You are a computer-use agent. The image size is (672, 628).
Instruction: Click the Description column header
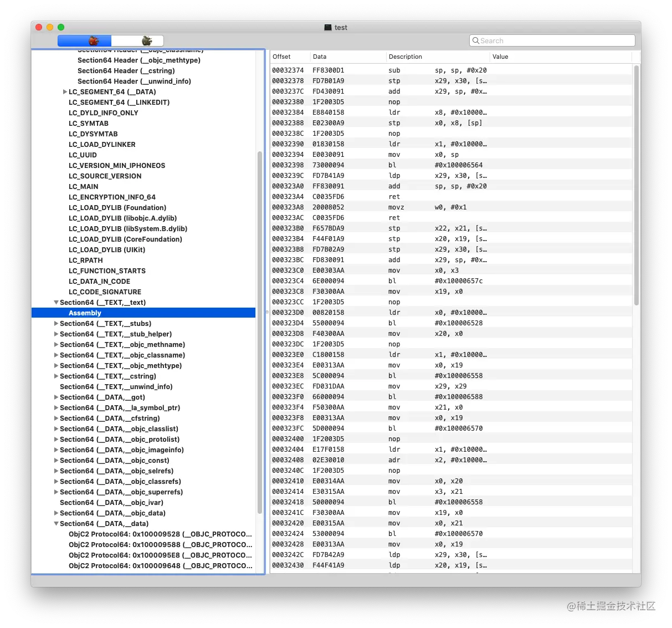(438, 57)
